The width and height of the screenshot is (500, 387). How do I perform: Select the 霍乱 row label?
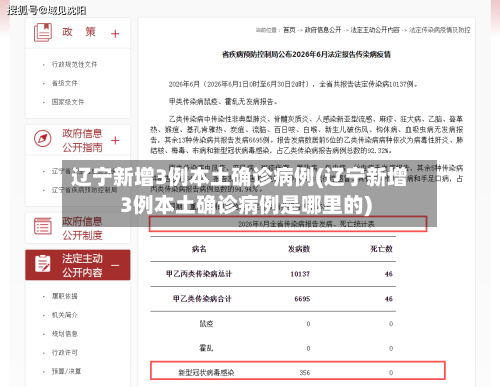206,348
